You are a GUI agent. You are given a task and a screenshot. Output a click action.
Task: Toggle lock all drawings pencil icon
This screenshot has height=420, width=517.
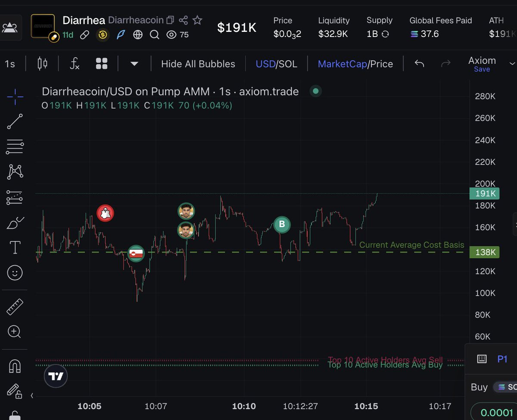14,390
